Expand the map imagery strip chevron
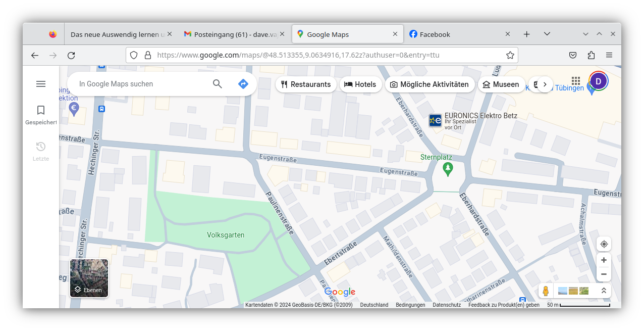Image resolution: width=644 pixels, height=331 pixels. point(604,291)
